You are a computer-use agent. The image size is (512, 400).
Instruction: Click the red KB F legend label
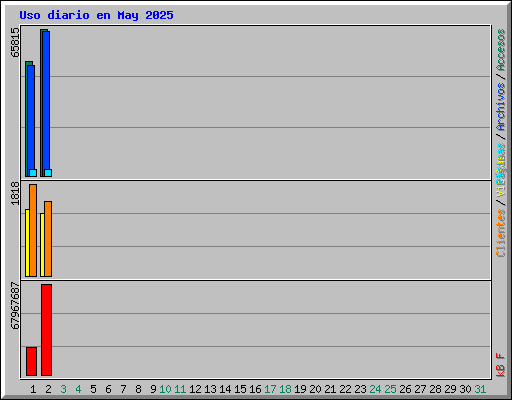tap(501, 365)
